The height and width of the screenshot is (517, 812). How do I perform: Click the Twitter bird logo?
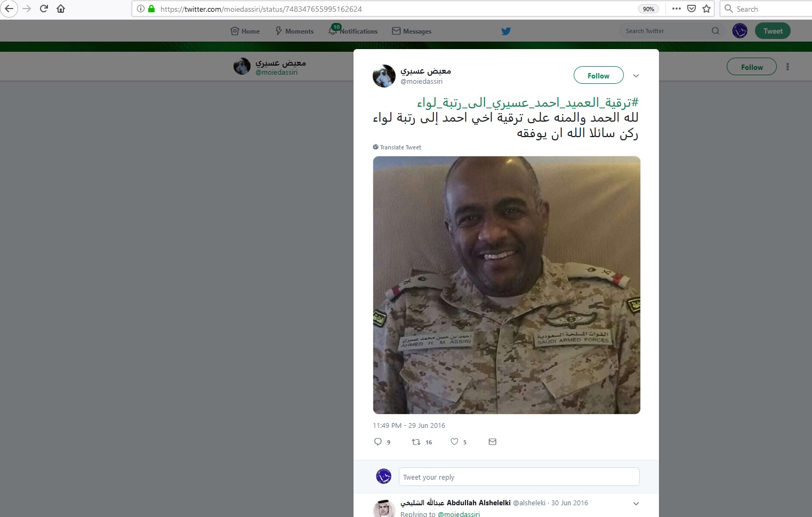pyautogui.click(x=506, y=31)
